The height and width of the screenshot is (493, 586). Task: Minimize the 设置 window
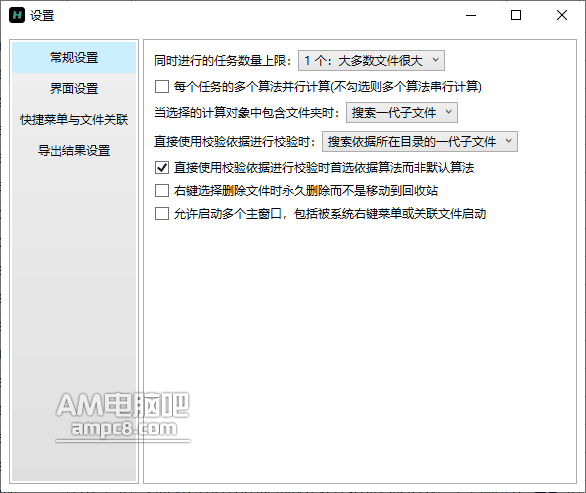click(471, 15)
